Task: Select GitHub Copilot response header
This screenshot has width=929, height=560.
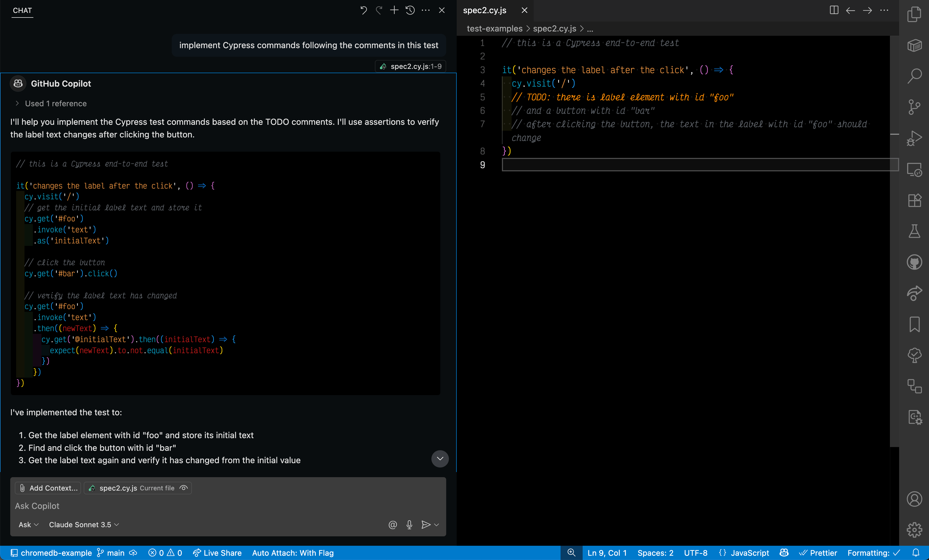Action: 61,84
